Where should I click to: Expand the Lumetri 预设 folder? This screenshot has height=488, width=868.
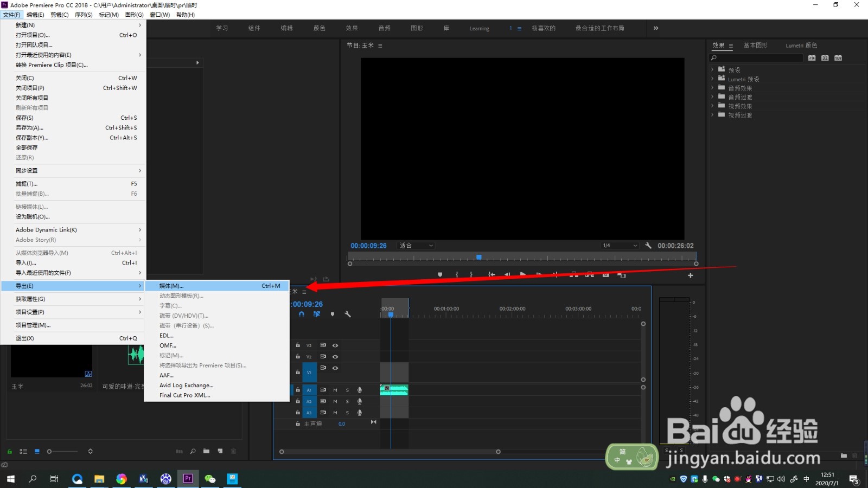tap(712, 79)
